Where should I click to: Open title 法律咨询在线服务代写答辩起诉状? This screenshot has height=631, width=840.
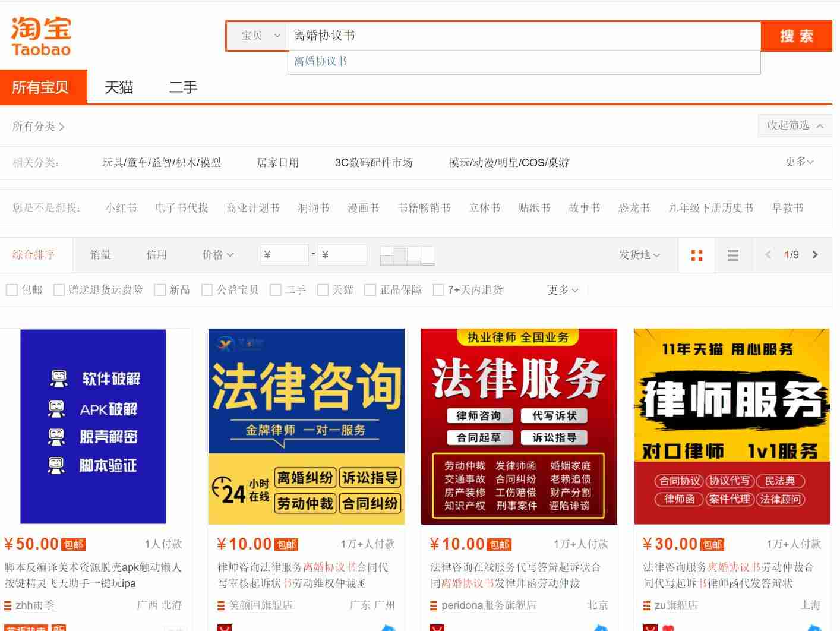[515, 567]
